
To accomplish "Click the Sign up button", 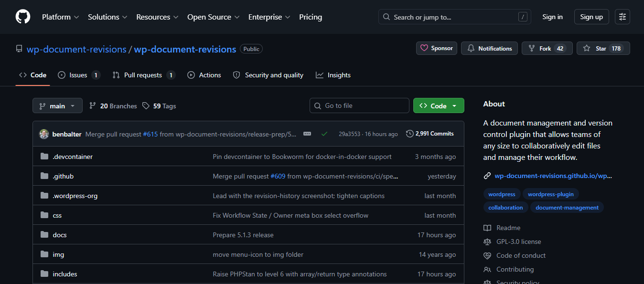I will tap(591, 17).
